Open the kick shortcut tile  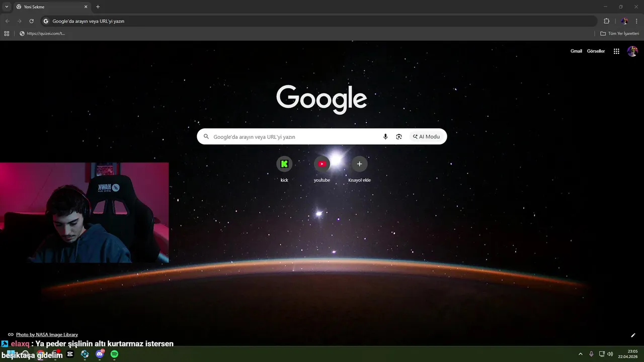284,164
